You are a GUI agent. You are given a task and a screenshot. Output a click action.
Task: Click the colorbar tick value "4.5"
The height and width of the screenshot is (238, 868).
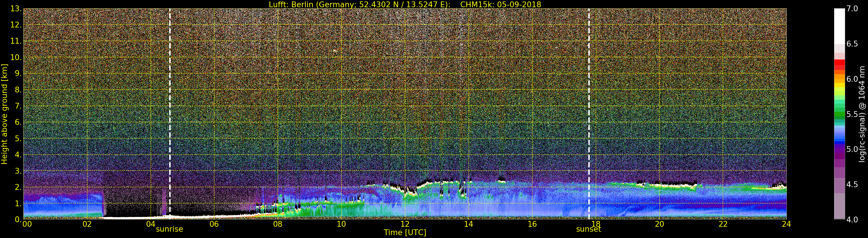(852, 185)
